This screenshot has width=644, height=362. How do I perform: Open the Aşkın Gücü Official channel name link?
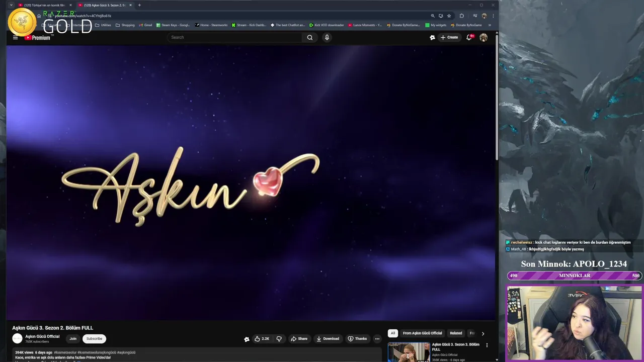[42, 336]
